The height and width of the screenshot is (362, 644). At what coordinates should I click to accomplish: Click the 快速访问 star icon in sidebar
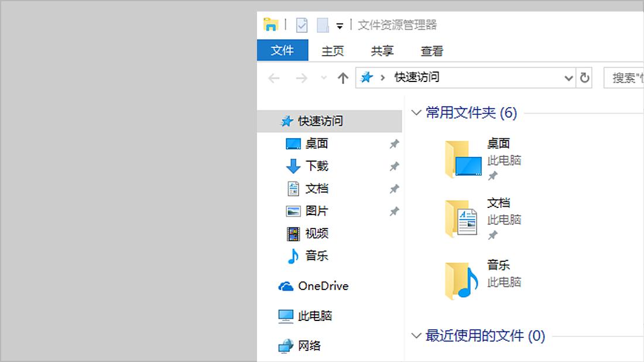click(x=286, y=121)
